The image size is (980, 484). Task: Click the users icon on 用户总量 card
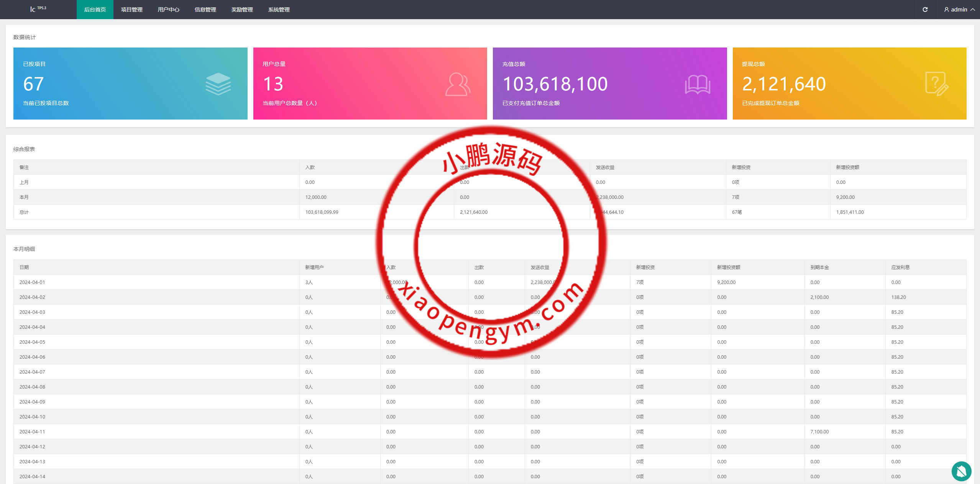[458, 84]
